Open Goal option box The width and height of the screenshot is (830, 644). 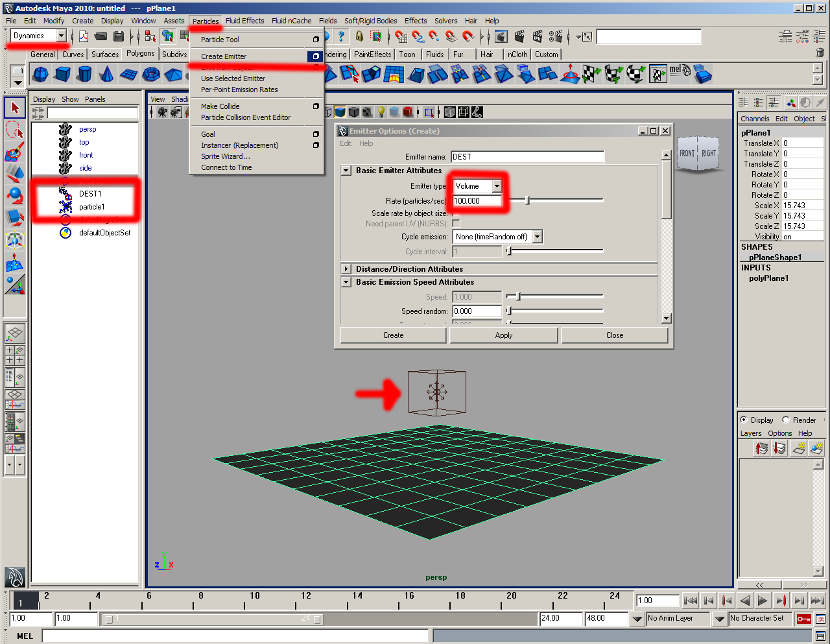[316, 134]
